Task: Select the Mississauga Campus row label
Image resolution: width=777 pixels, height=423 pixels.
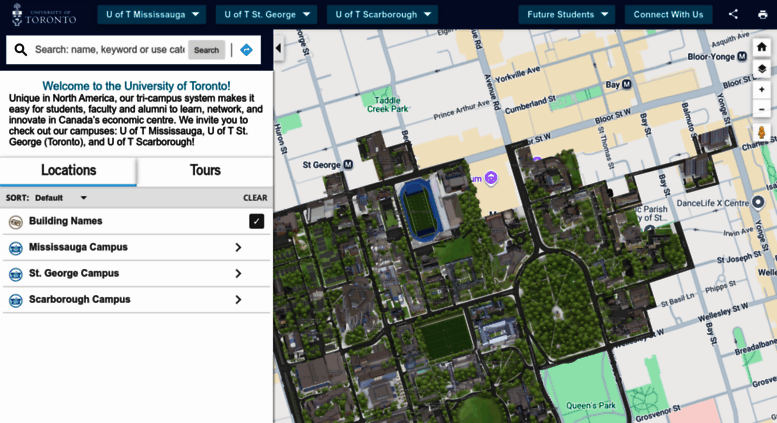Action: [x=78, y=247]
